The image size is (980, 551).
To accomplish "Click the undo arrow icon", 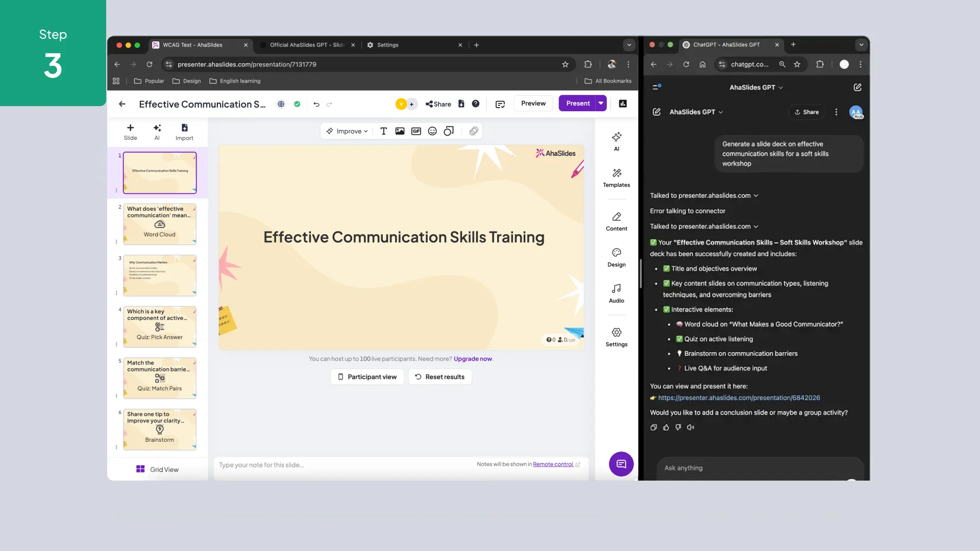I will click(316, 104).
